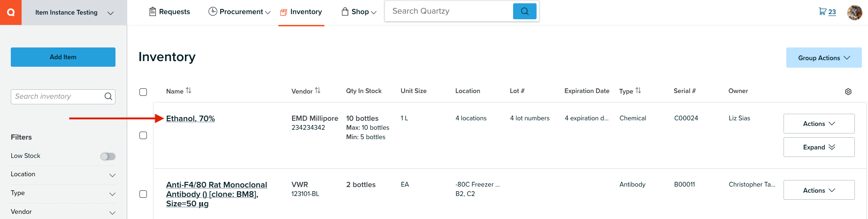Open the Group Actions dropdown
The height and width of the screenshot is (219, 868).
click(824, 58)
